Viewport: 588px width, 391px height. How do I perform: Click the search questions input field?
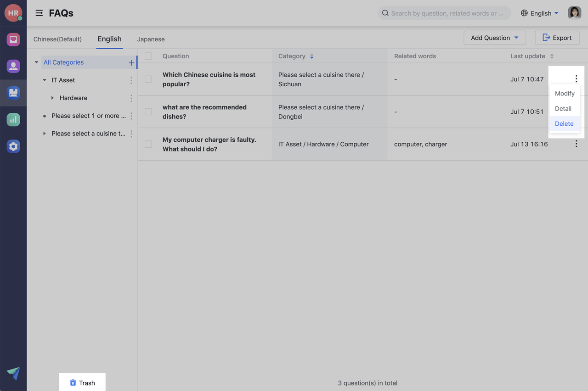click(x=444, y=13)
